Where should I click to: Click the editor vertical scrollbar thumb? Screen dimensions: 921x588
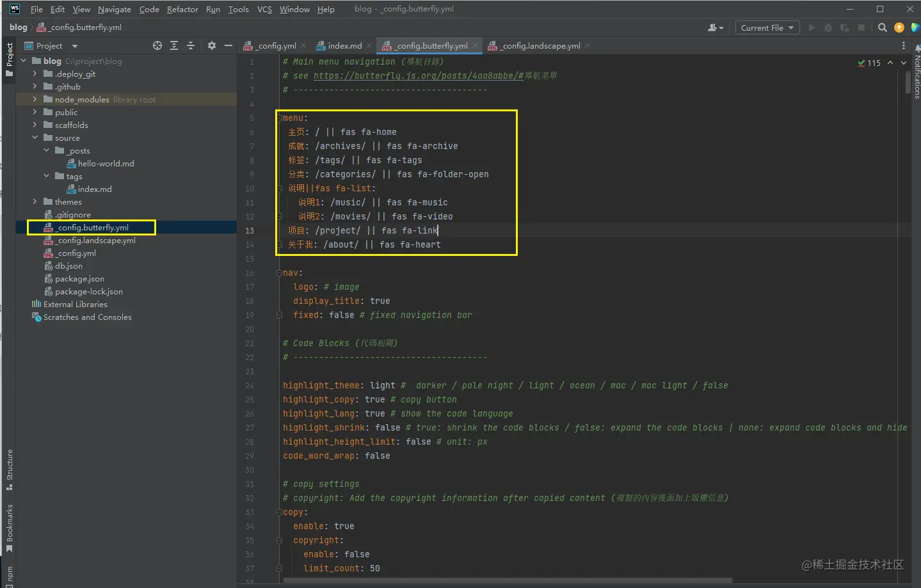click(x=908, y=83)
